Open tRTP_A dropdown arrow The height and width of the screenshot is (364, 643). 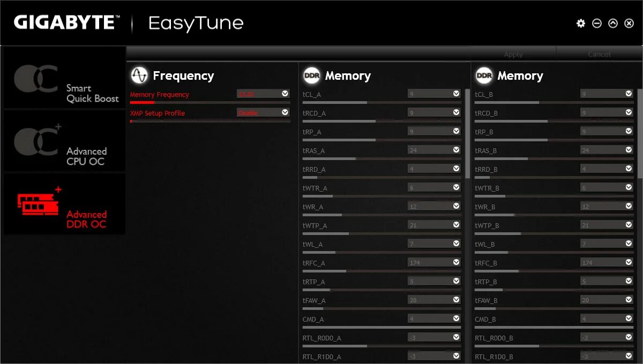456,280
